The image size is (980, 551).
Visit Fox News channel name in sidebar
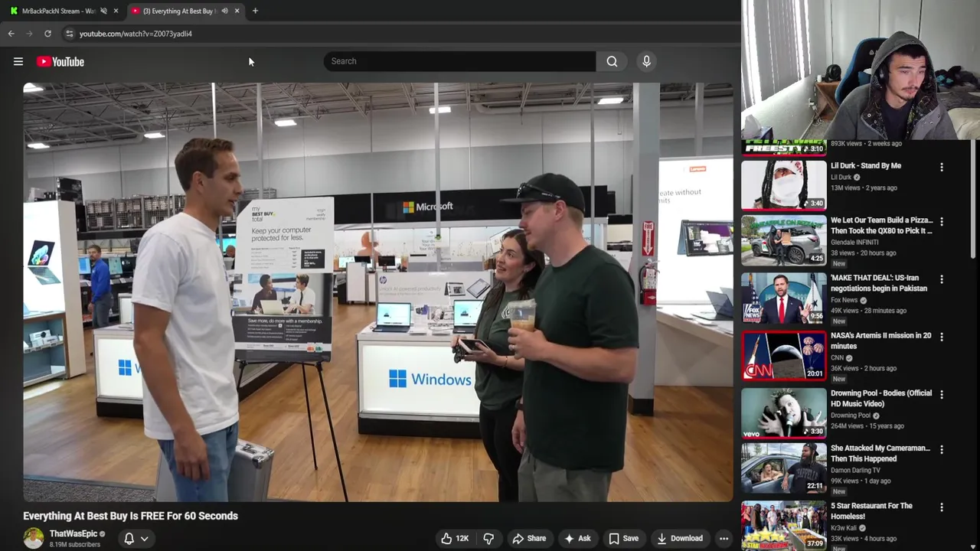tap(845, 300)
